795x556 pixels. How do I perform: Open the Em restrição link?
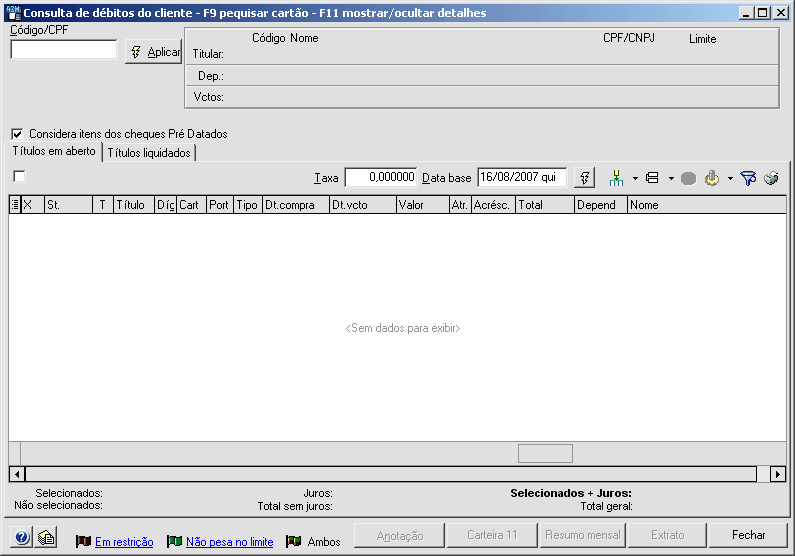[x=124, y=542]
